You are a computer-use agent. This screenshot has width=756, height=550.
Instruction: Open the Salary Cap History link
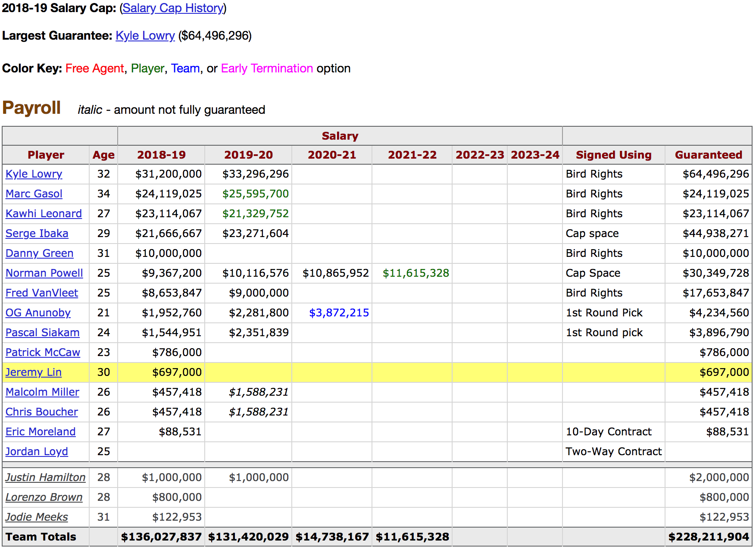click(173, 8)
